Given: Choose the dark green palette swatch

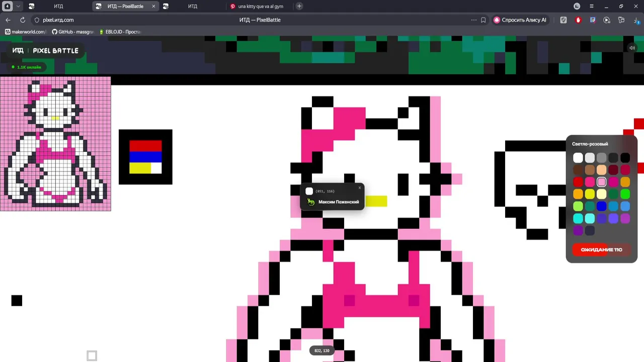Looking at the screenshot, I should [613, 194].
